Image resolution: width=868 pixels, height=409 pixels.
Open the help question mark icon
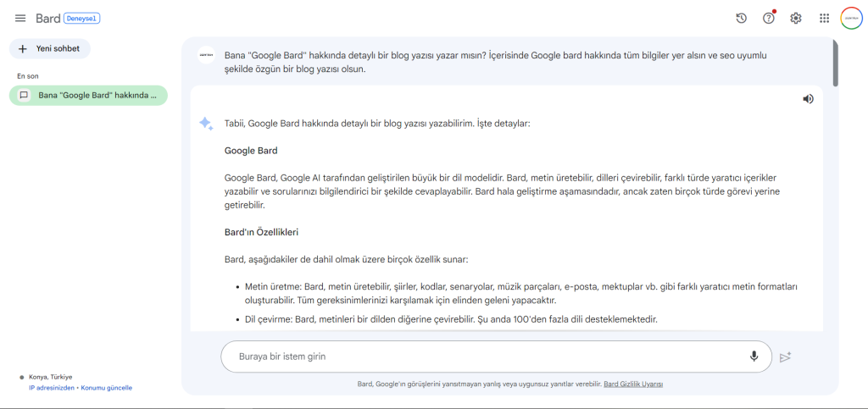pos(768,19)
